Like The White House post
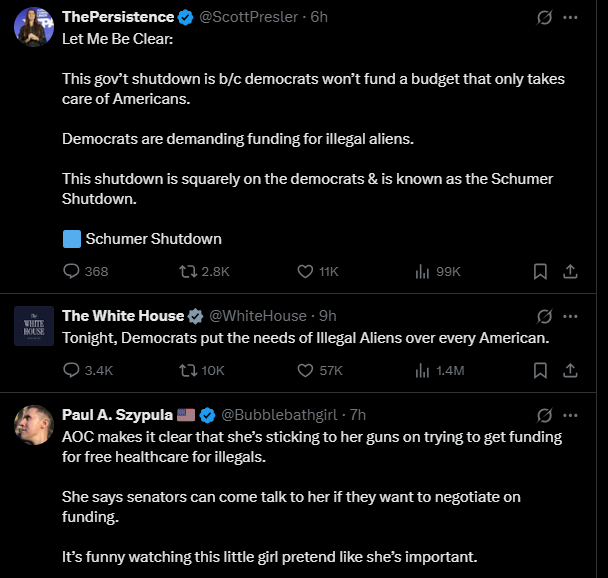 pyautogui.click(x=307, y=370)
